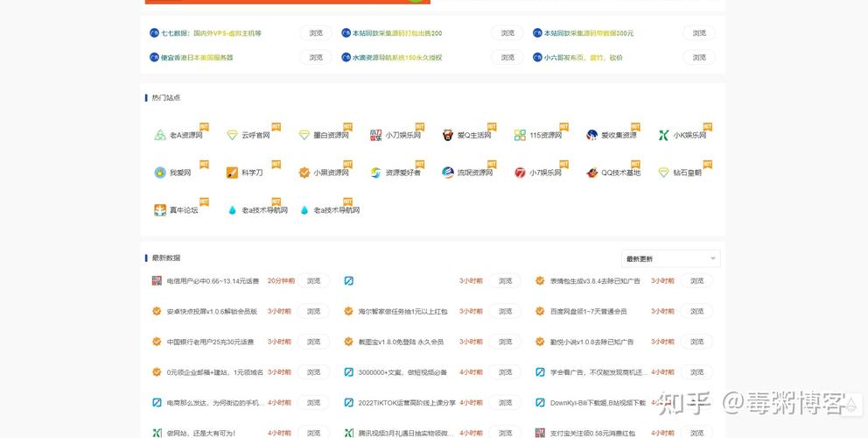
Task: Open the 流氓资源网 icon
Action: [448, 173]
